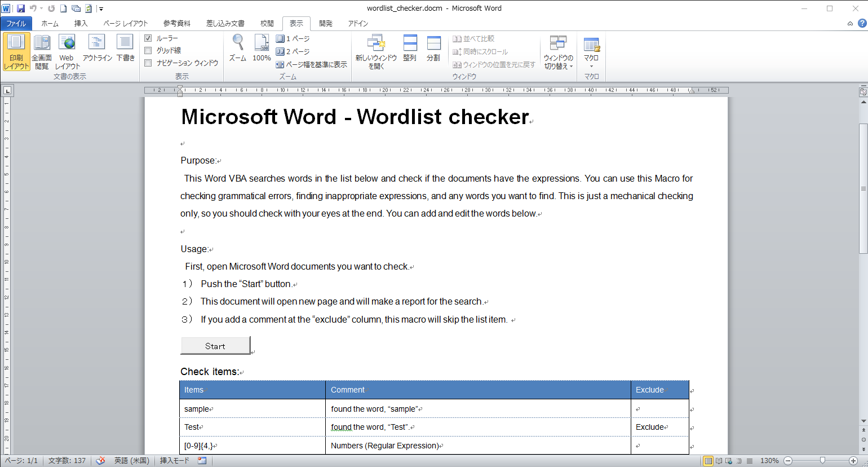Click the zoom slider handle in status bar

822,461
